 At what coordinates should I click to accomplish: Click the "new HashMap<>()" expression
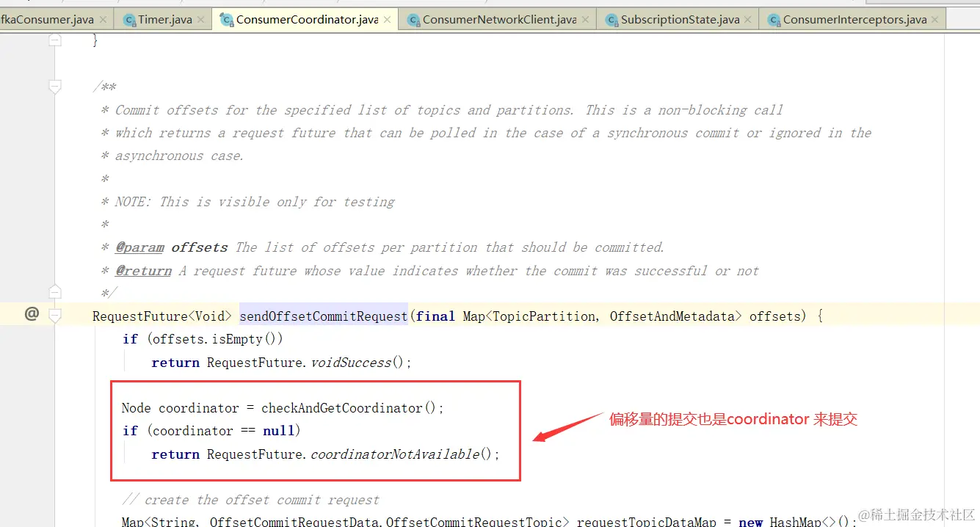(x=796, y=522)
